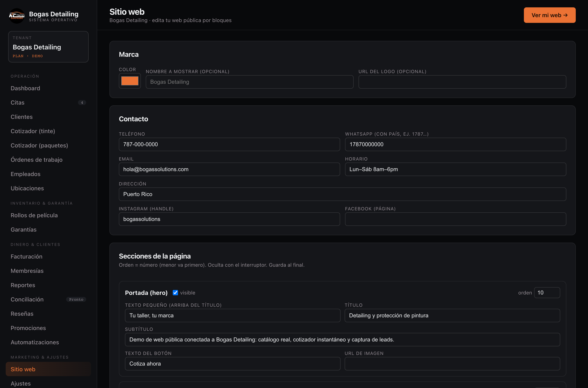Click the Citas count badge 4

click(82, 103)
